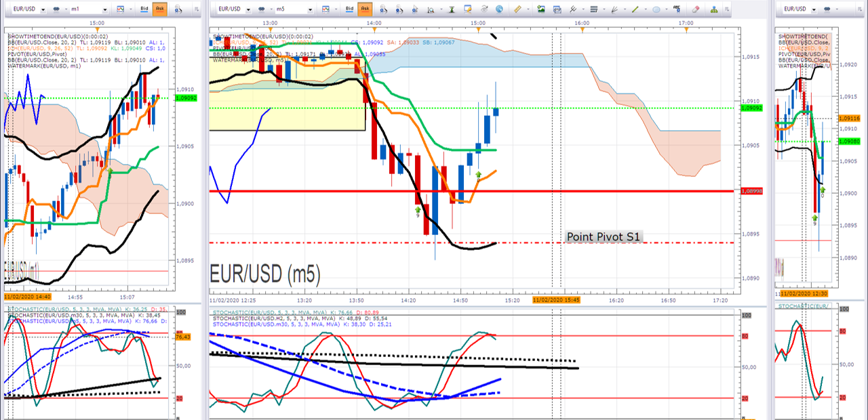Expand chart type arrow in m5 chart toolbar
The image size is (868, 420).
point(336,9)
